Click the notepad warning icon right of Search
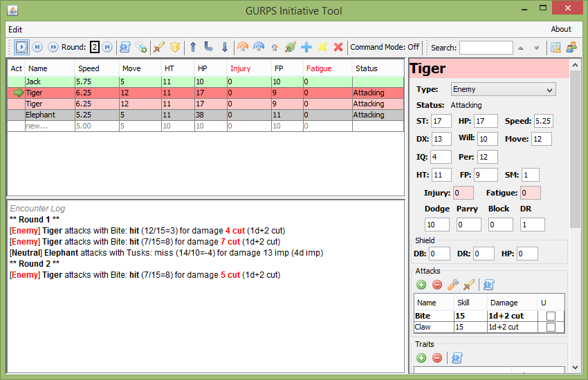Viewport: 588px width, 380px height. (555, 48)
